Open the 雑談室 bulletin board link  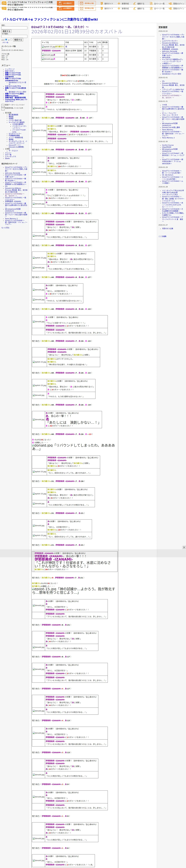(x=11, y=117)
